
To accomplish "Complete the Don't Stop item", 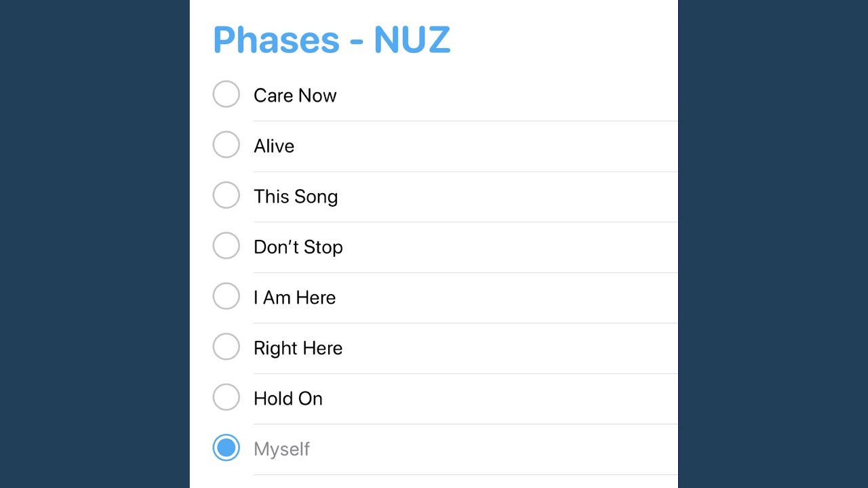I will (226, 245).
